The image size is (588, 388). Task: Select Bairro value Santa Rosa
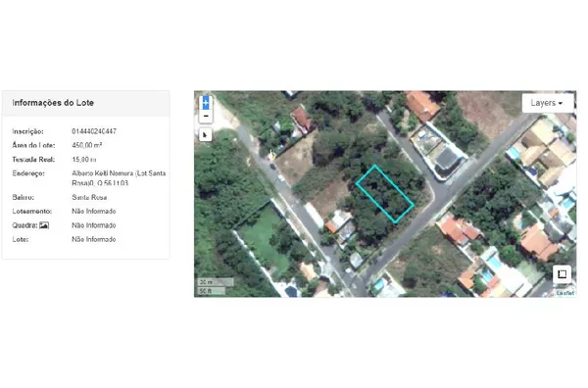coord(89,197)
